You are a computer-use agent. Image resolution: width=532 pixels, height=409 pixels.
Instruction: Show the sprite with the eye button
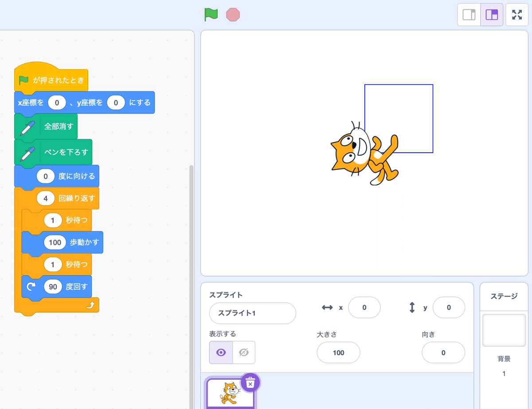221,352
